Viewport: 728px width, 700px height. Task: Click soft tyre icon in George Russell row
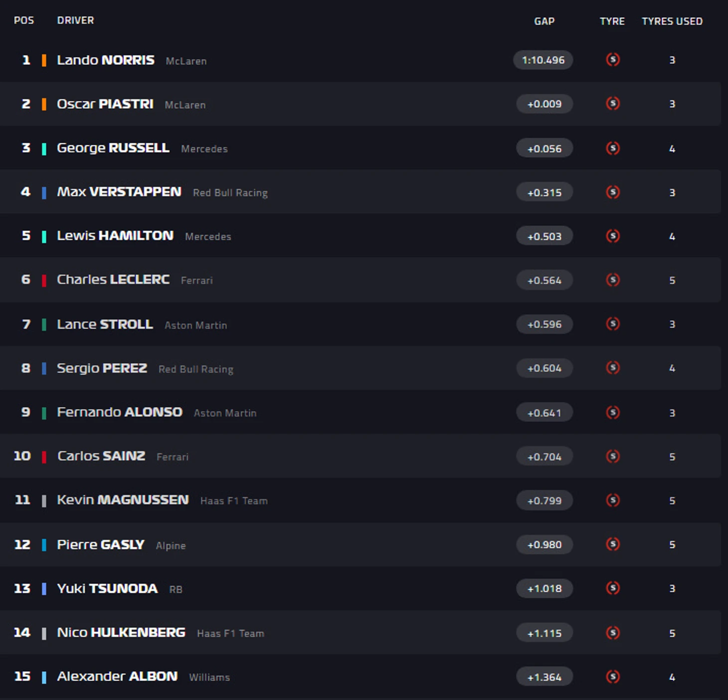click(613, 148)
